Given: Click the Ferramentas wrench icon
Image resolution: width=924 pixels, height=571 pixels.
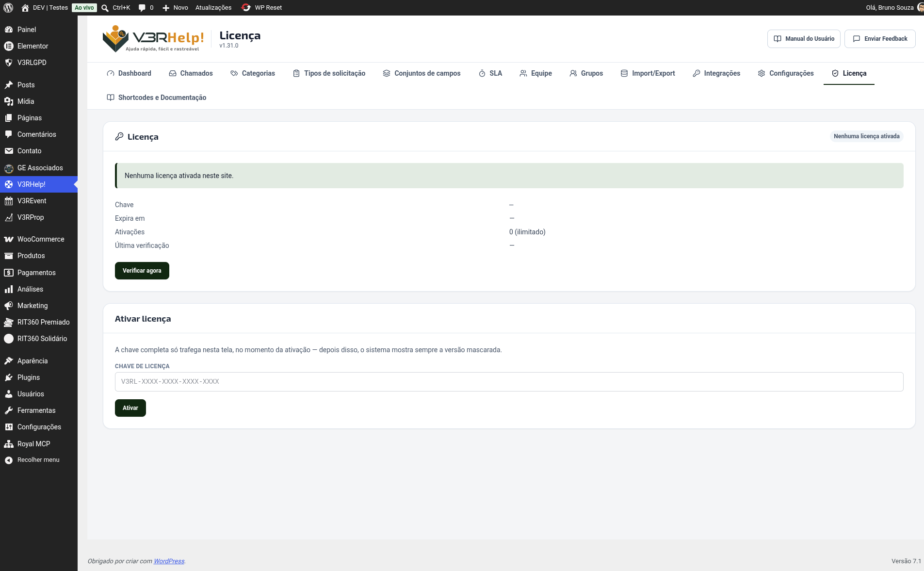Looking at the screenshot, I should click(x=9, y=410).
